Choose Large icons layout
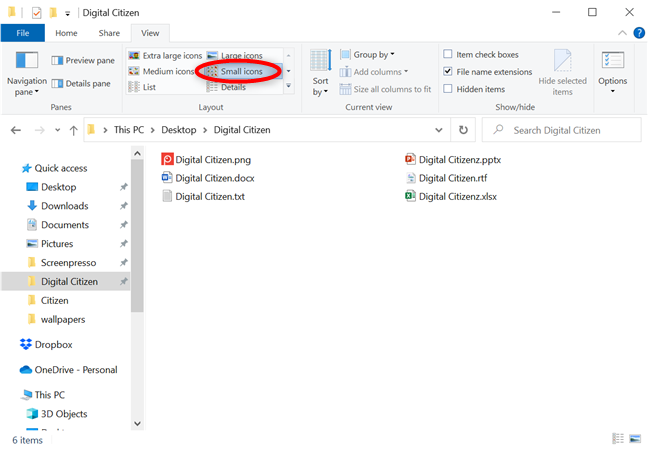 click(235, 55)
